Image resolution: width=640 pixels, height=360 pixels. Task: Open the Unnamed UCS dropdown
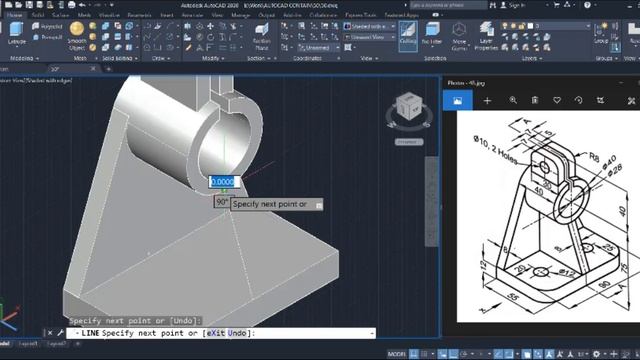tap(319, 48)
